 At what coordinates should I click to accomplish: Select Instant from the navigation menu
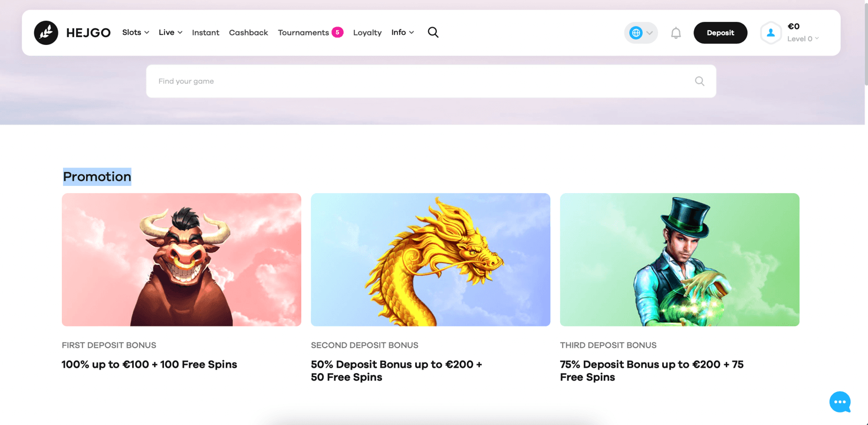tap(205, 32)
